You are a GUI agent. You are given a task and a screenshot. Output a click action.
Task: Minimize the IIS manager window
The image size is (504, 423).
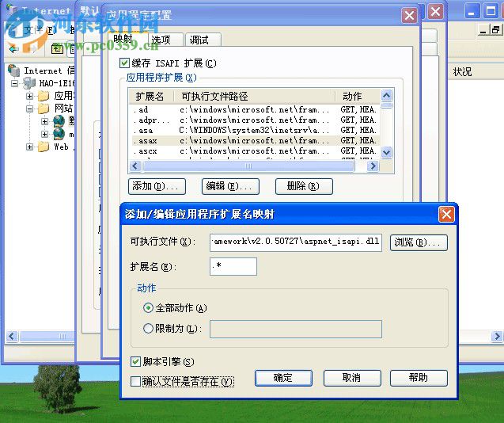pyautogui.click(x=472, y=11)
